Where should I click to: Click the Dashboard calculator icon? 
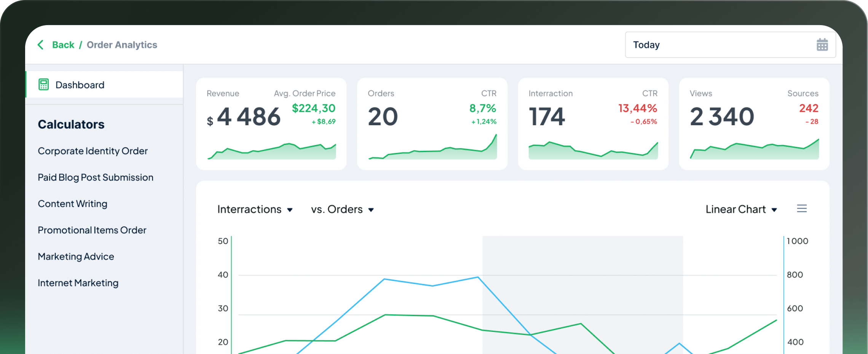tap(44, 85)
